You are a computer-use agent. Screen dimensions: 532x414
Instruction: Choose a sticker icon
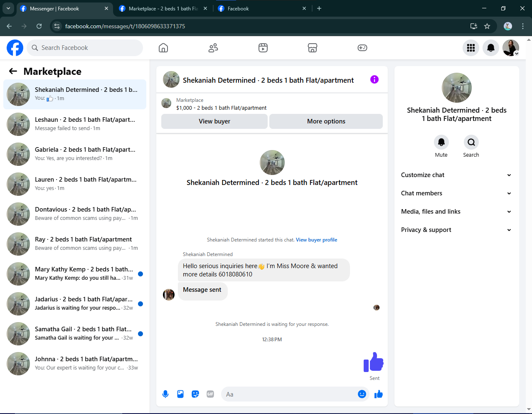tap(195, 394)
